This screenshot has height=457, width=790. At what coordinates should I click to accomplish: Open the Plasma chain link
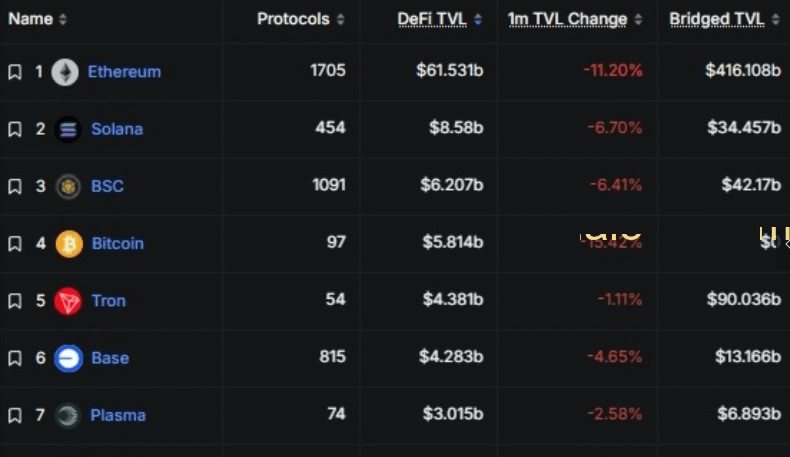[x=118, y=415]
